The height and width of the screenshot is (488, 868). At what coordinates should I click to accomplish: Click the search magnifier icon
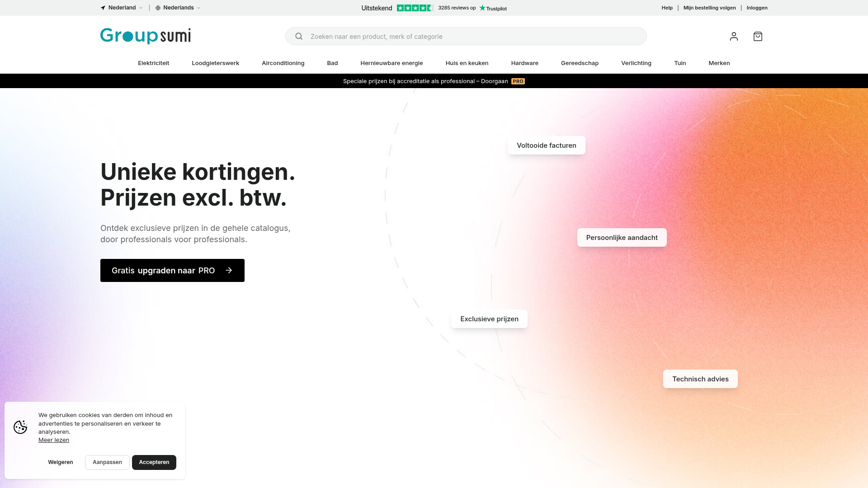click(299, 36)
